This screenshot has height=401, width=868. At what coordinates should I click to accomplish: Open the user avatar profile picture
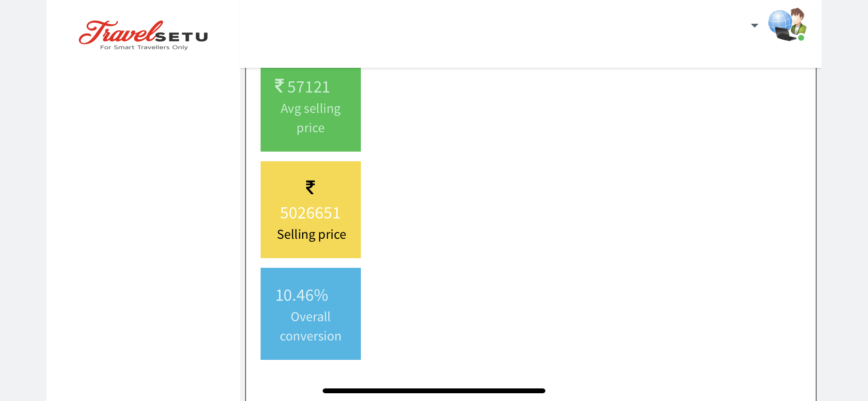(787, 24)
